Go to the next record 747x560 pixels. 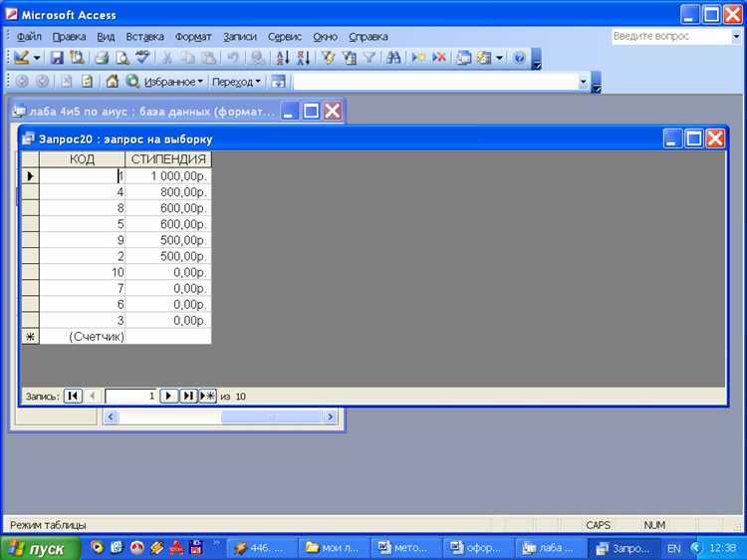point(168,396)
